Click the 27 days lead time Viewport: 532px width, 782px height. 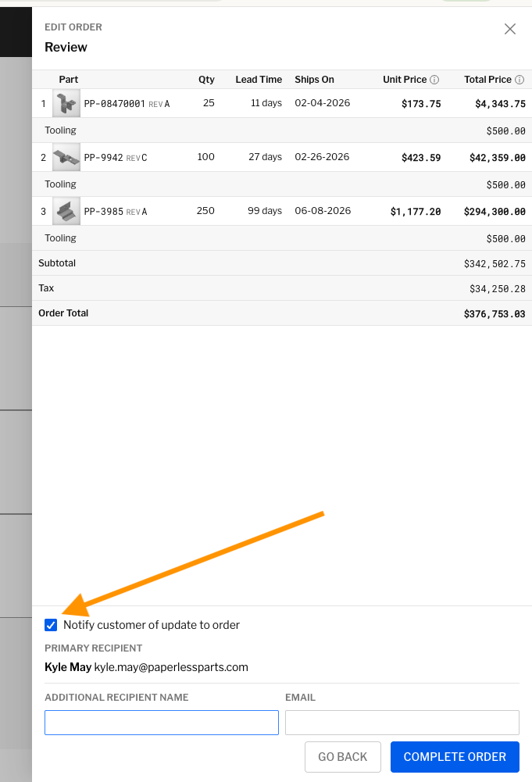266,157
